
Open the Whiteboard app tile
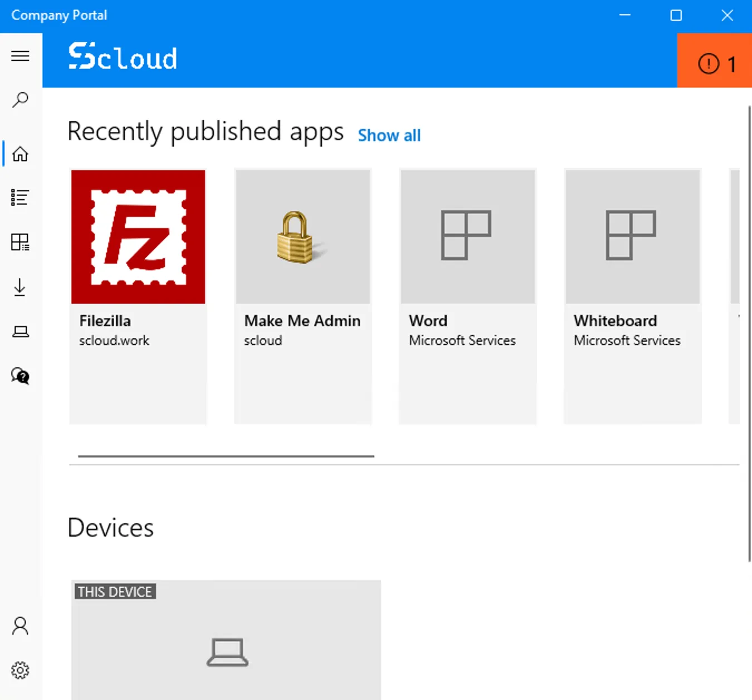click(633, 296)
